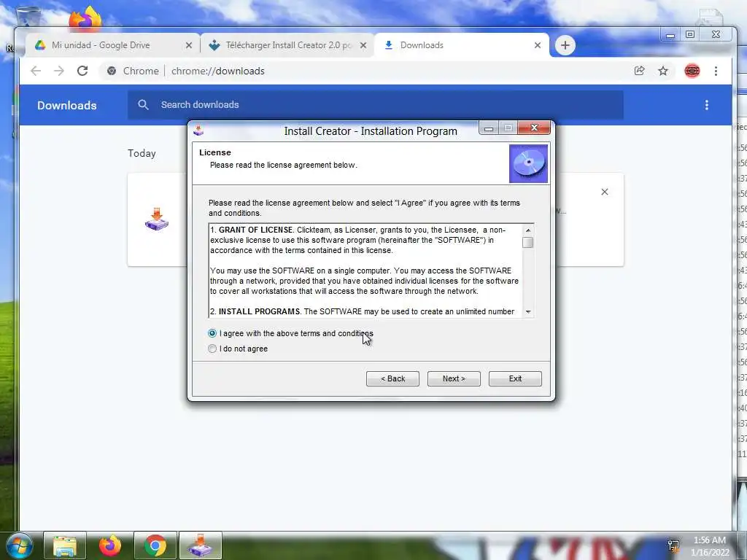Bookmark this page with star icon
The width and height of the screenshot is (747, 560).
[x=662, y=71]
